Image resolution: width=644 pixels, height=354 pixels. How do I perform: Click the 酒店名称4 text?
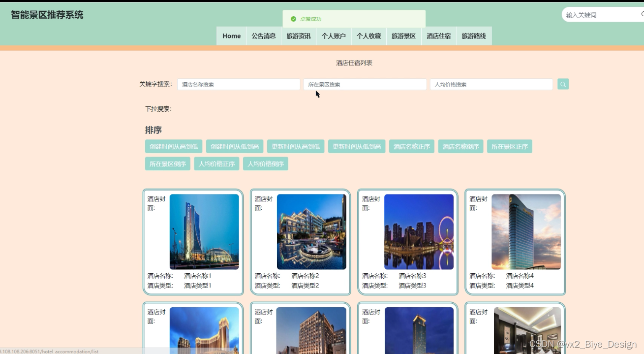tap(520, 276)
